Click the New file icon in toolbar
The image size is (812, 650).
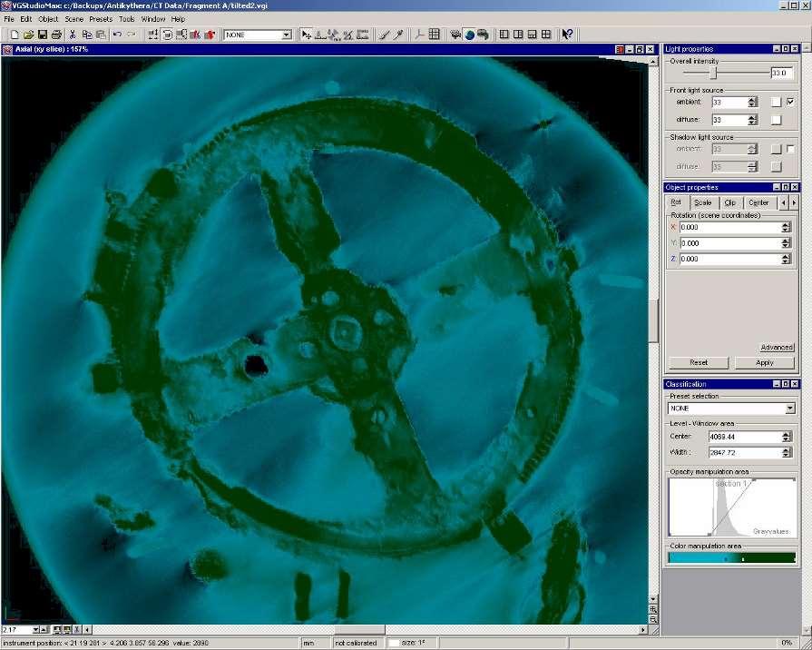tap(15, 34)
